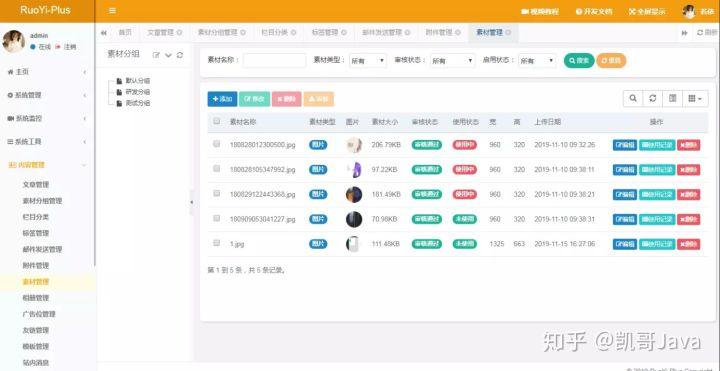
Task: Select the 默认分组 tree node
Action: pos(137,81)
